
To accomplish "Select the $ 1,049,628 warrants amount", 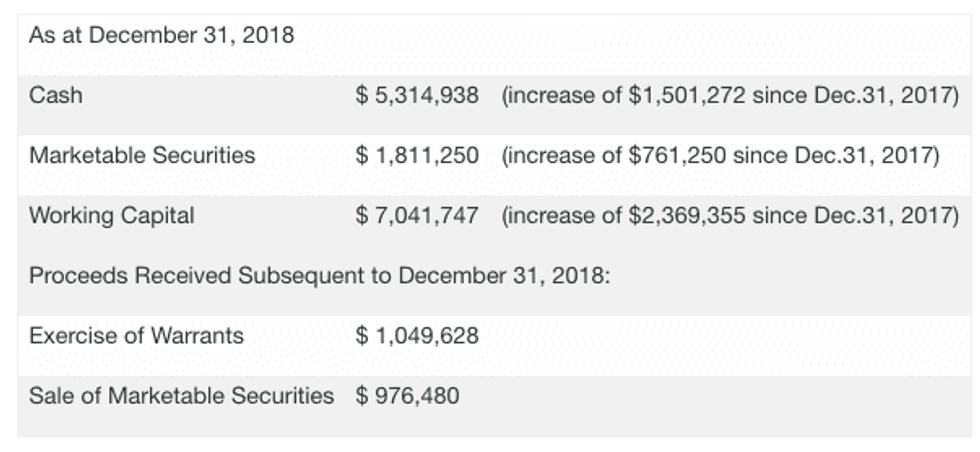I will 417,336.
